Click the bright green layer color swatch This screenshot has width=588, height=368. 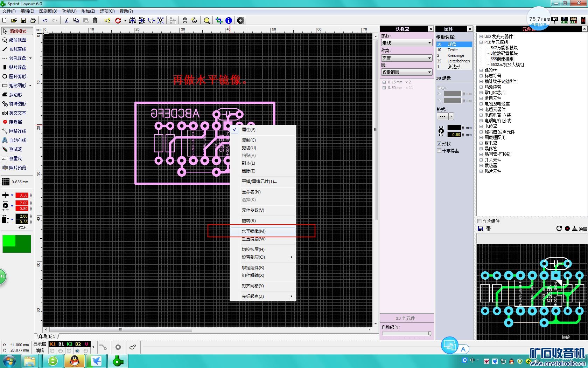(9, 240)
